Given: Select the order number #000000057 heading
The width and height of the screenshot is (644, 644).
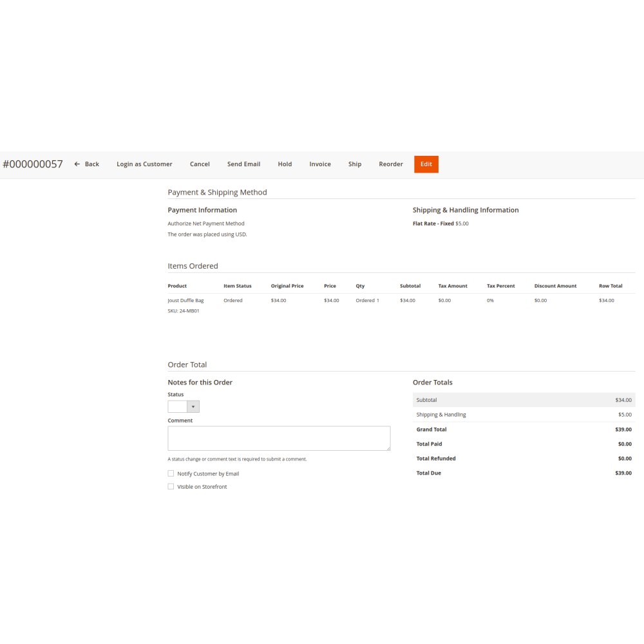Looking at the screenshot, I should tap(33, 164).
